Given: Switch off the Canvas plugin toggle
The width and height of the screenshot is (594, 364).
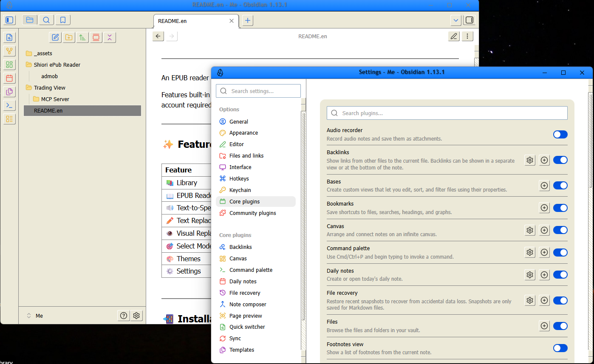Looking at the screenshot, I should pyautogui.click(x=560, y=230).
